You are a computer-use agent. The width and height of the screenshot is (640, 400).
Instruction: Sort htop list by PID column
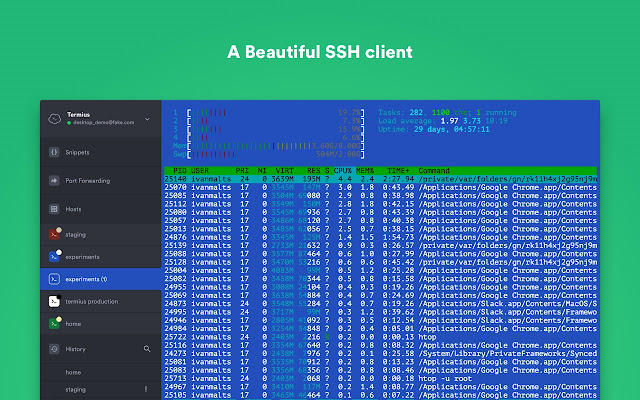(180, 171)
